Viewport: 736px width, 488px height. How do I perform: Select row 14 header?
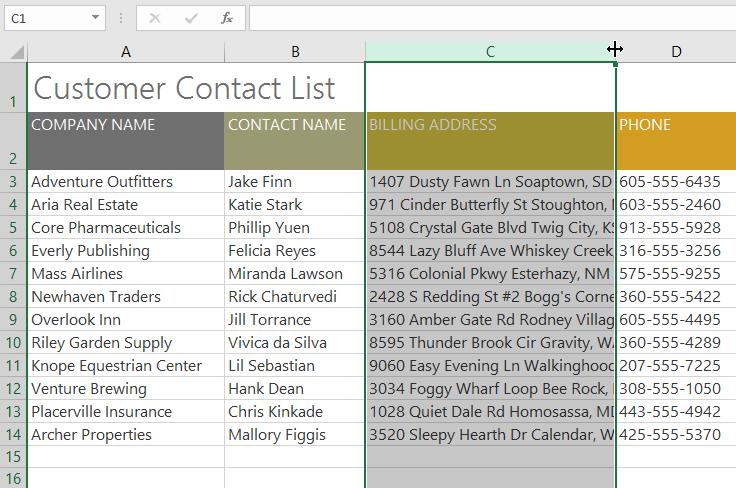(x=13, y=435)
